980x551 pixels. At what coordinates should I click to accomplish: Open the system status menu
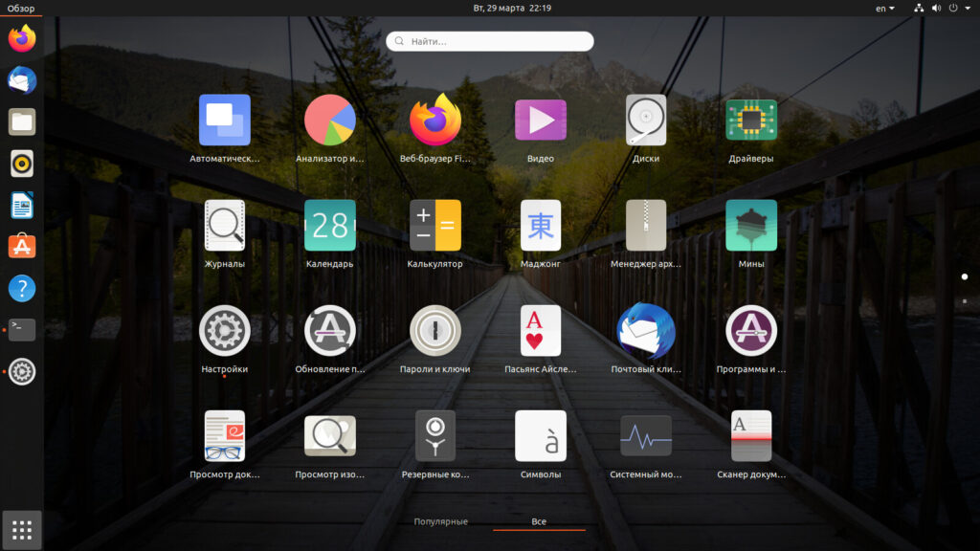[x=936, y=8]
